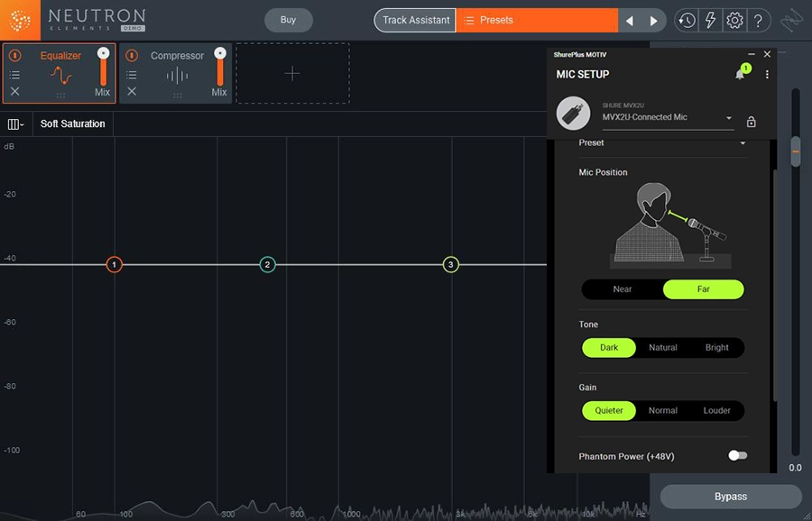Open the Compressor module preset list icon

(x=132, y=75)
